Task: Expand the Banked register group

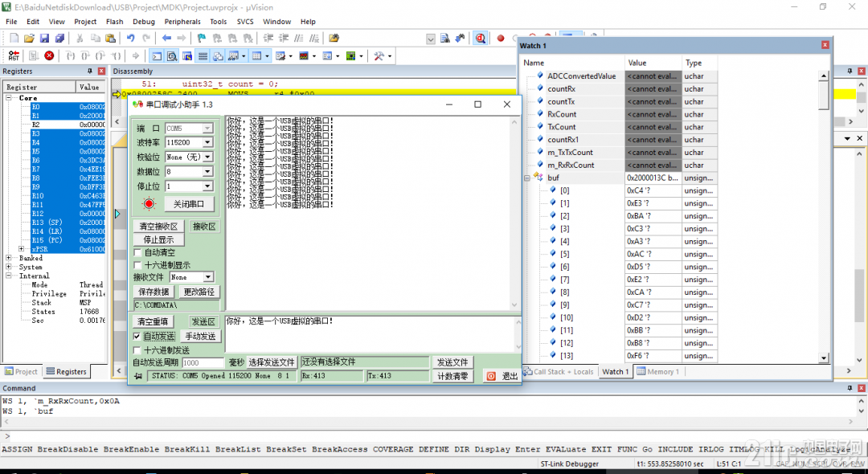Action: point(9,258)
